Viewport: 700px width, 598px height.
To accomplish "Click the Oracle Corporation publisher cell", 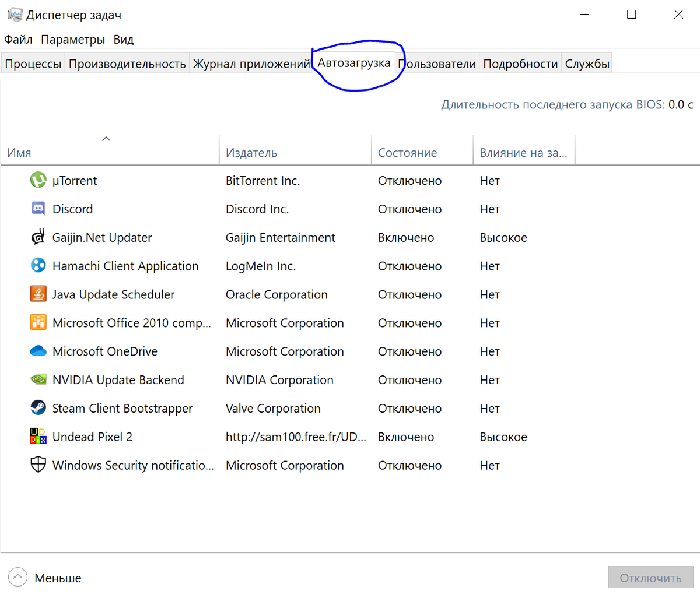I will (x=276, y=294).
